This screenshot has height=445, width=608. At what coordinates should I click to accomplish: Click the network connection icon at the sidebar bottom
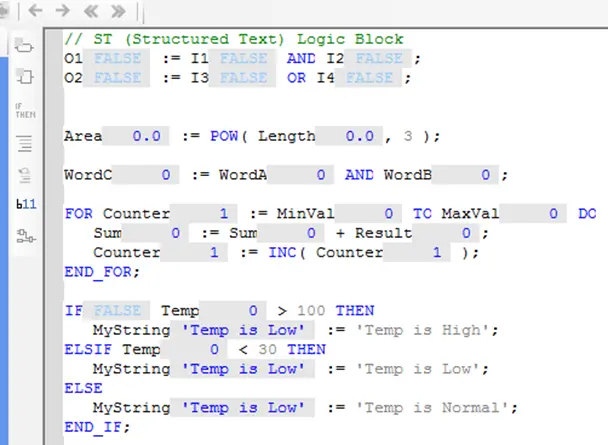26,236
